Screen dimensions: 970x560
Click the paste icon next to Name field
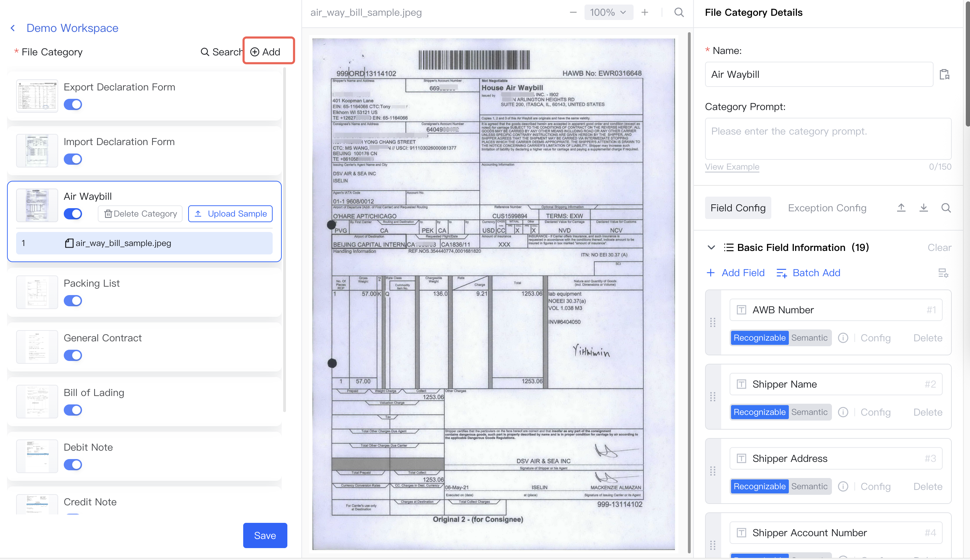tap(944, 74)
